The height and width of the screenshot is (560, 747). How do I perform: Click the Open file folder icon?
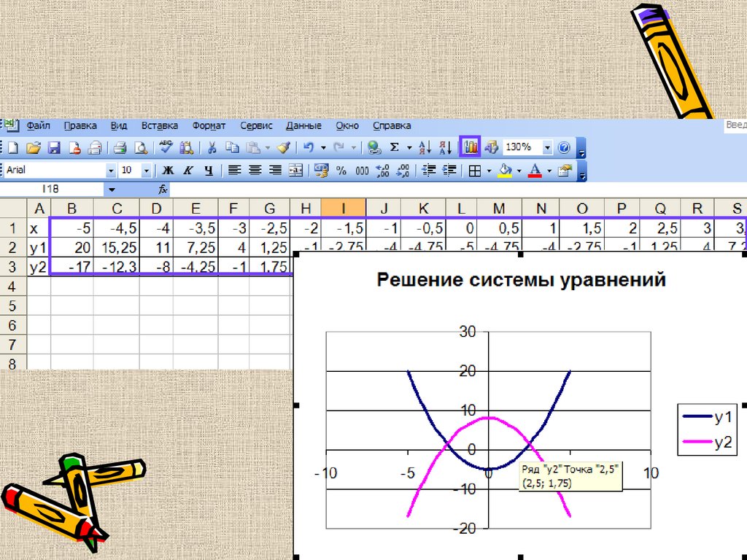[x=34, y=148]
